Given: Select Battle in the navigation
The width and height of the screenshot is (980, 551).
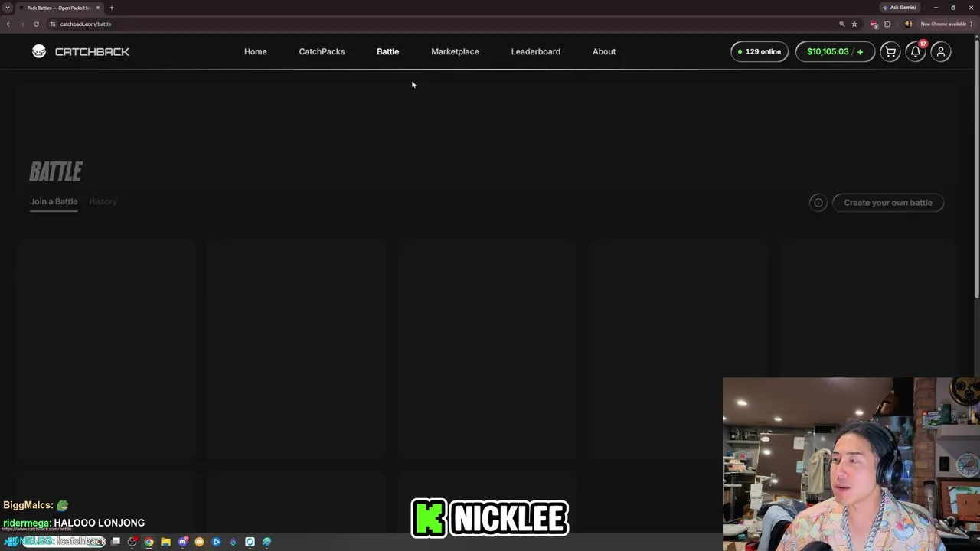Looking at the screenshot, I should (x=387, y=51).
